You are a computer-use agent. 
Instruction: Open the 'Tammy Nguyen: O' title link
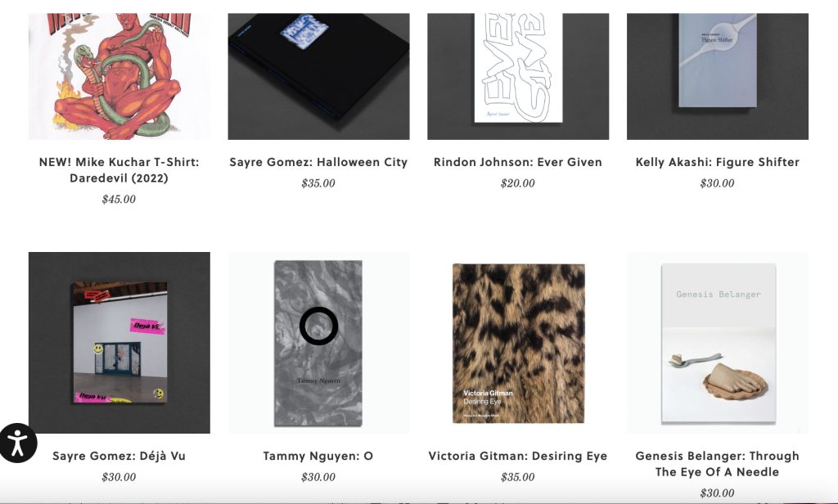pos(318,456)
